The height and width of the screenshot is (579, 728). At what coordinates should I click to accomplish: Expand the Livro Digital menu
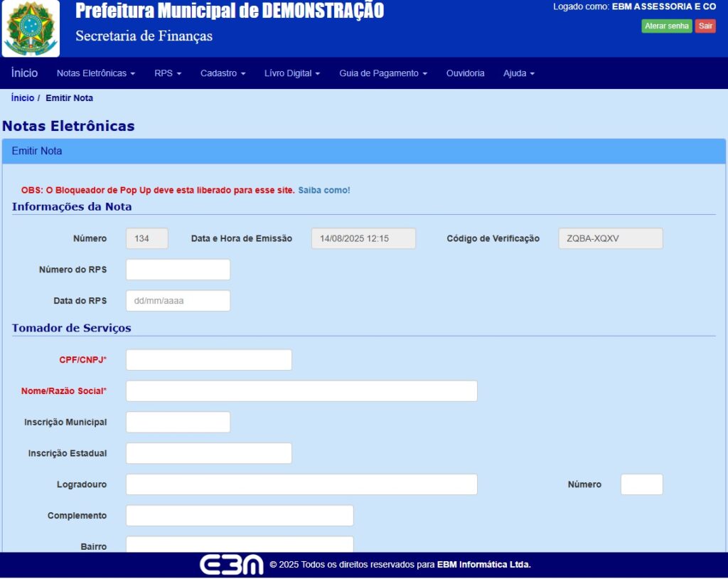point(292,73)
